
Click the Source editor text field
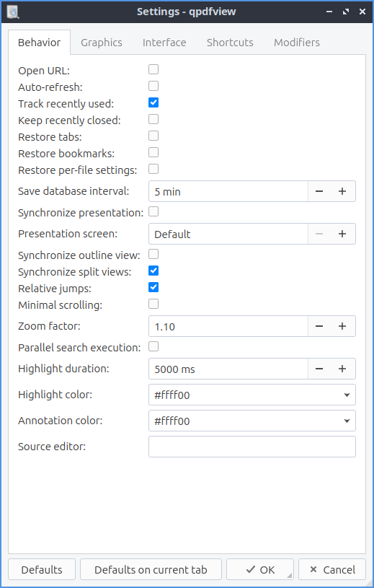coord(252,447)
